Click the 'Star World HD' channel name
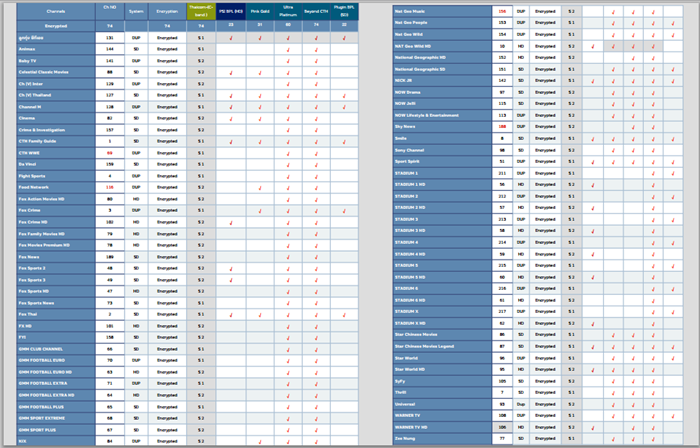 pyautogui.click(x=442, y=369)
